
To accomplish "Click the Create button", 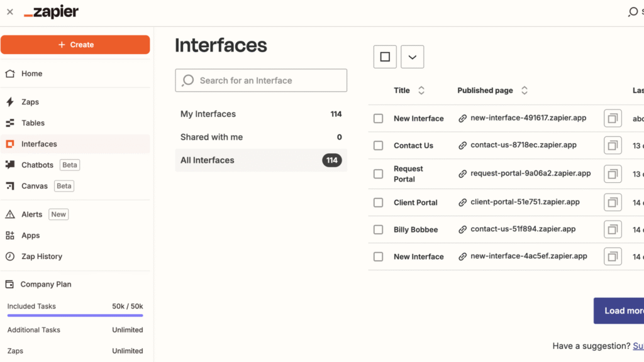I will 75,45.
